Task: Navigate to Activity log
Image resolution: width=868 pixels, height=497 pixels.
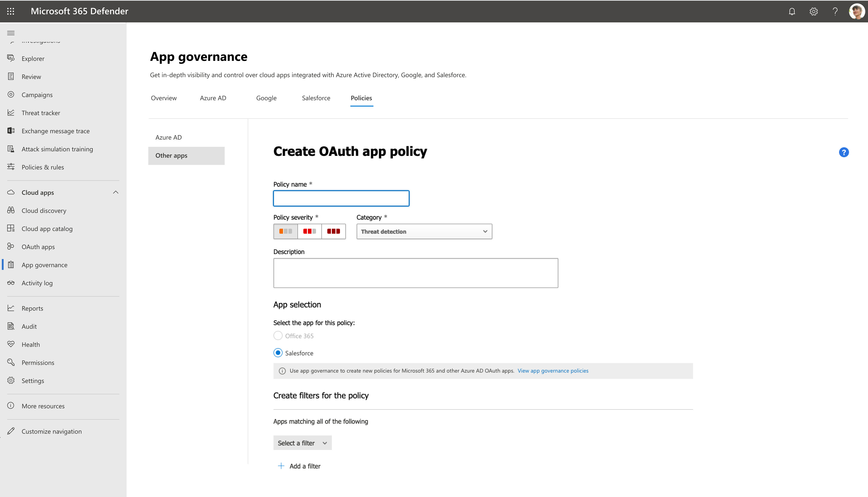Action: [37, 283]
